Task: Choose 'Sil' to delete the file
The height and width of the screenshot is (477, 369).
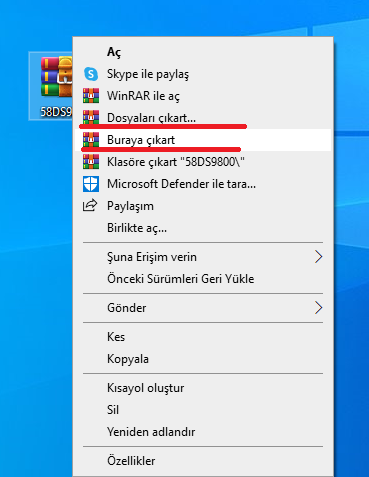Action: [203, 410]
